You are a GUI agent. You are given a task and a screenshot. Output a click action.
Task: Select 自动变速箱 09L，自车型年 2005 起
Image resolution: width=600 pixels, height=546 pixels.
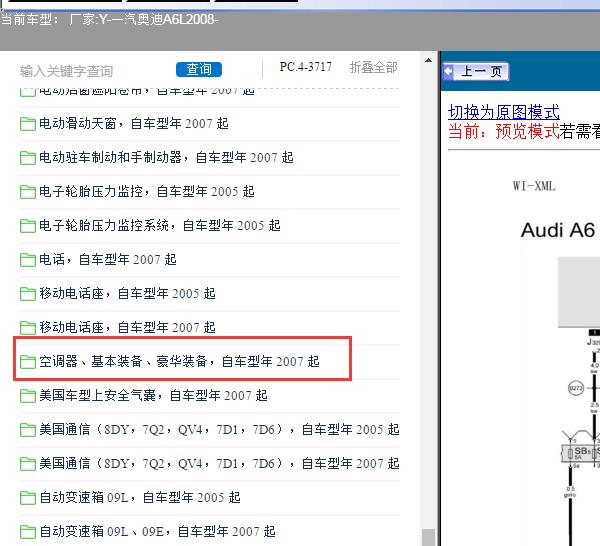point(140,497)
